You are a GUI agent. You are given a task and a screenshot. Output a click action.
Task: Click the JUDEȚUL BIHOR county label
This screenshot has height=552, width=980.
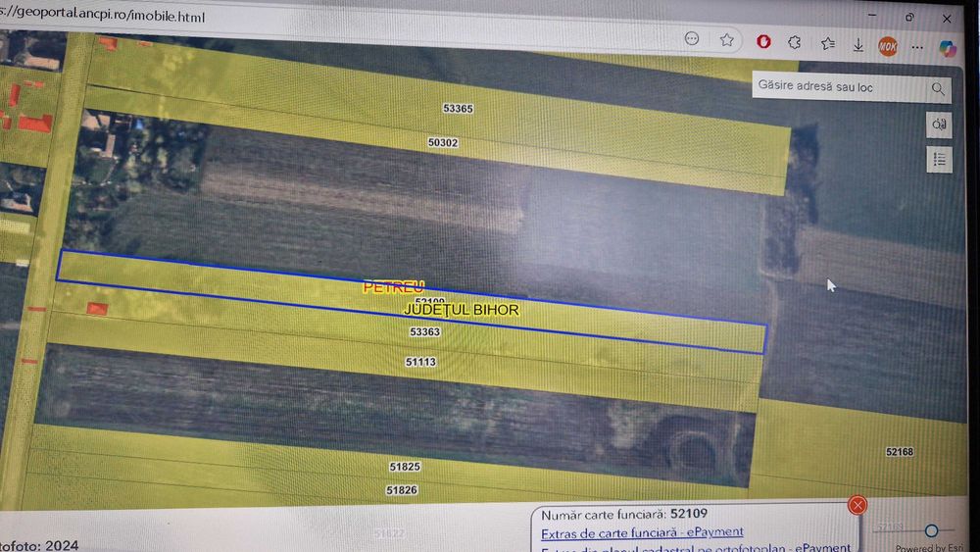coord(462,310)
